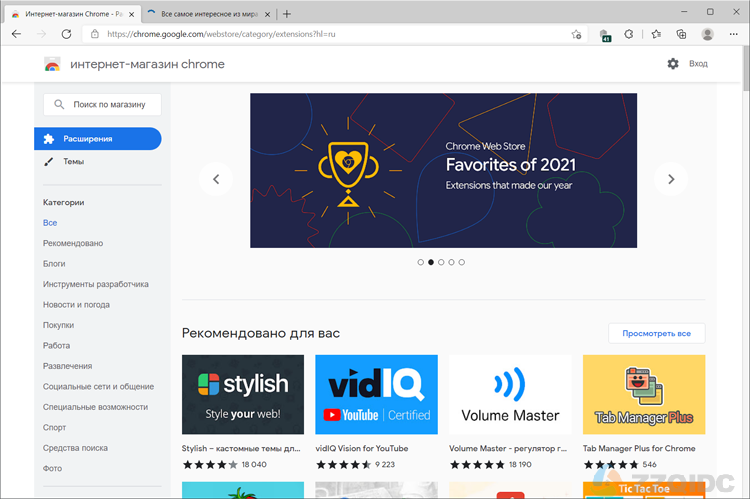Open the browser Settings and more menu
This screenshot has width=750, height=499.
(x=734, y=34)
